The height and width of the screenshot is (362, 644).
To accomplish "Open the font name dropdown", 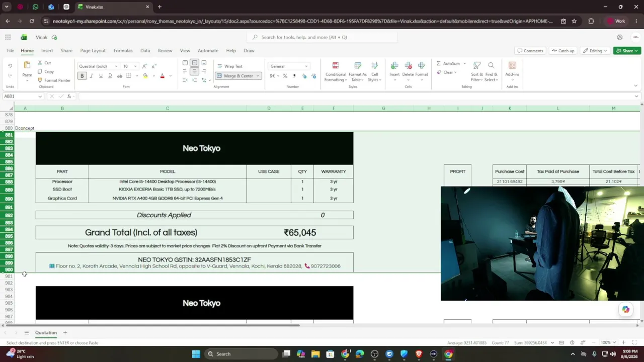I will [x=116, y=66].
